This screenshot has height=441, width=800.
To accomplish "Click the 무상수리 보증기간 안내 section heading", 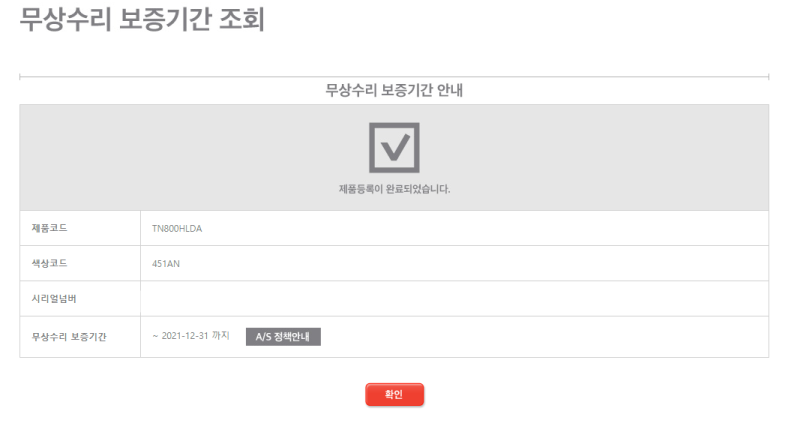I will pos(394,90).
